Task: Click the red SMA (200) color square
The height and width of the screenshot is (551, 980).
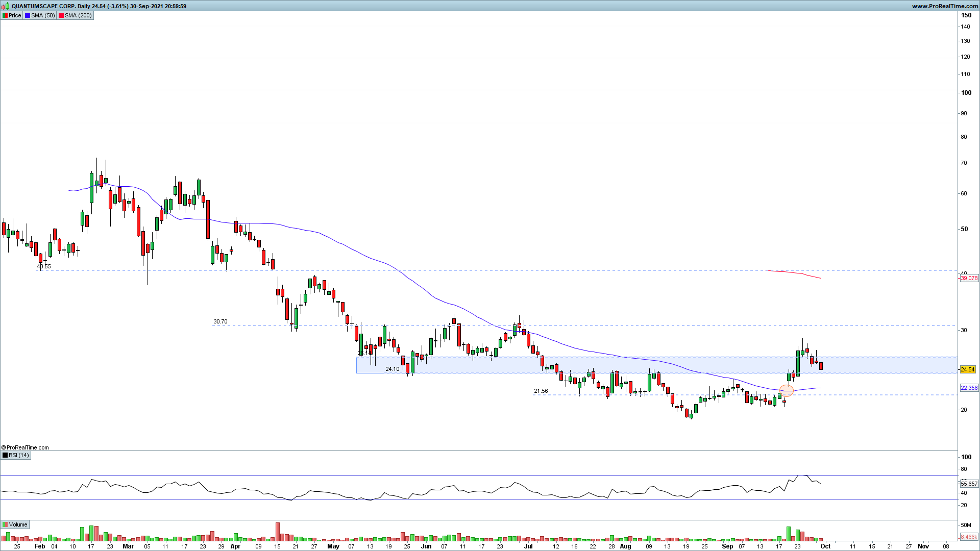Action: (x=61, y=15)
